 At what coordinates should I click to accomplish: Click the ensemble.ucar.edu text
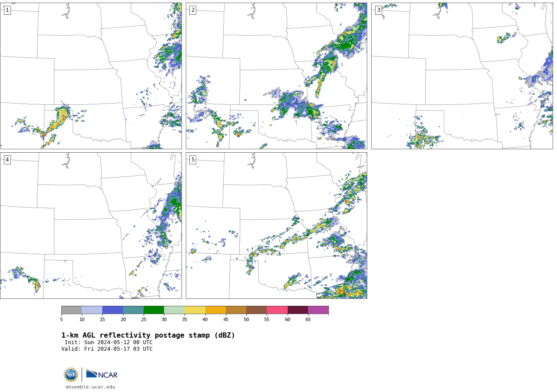pyautogui.click(x=91, y=387)
